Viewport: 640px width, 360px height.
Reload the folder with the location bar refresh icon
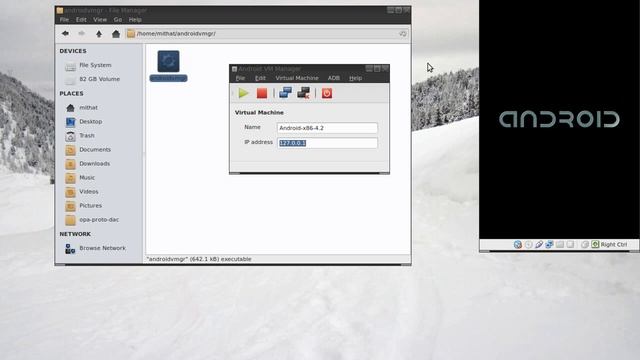coord(402,33)
